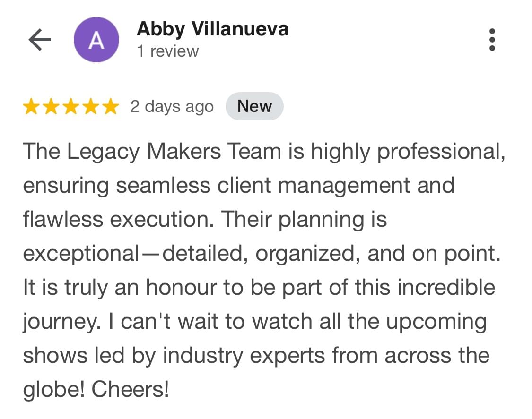The height and width of the screenshot is (419, 532).
Task: Click 'industry experts' in the review text
Action: [244, 356]
